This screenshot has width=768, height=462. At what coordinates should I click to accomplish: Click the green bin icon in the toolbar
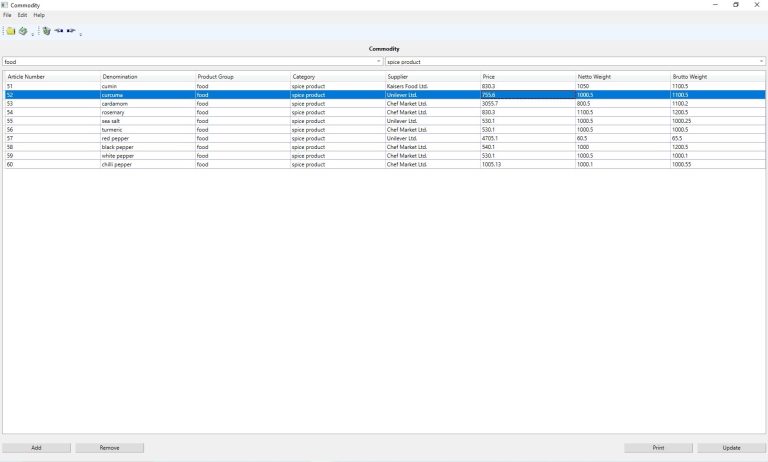point(46,31)
